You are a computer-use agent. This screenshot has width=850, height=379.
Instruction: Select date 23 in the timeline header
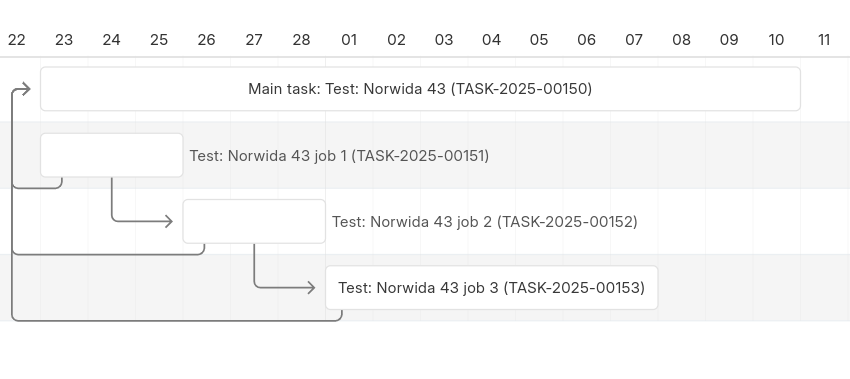coord(64,40)
